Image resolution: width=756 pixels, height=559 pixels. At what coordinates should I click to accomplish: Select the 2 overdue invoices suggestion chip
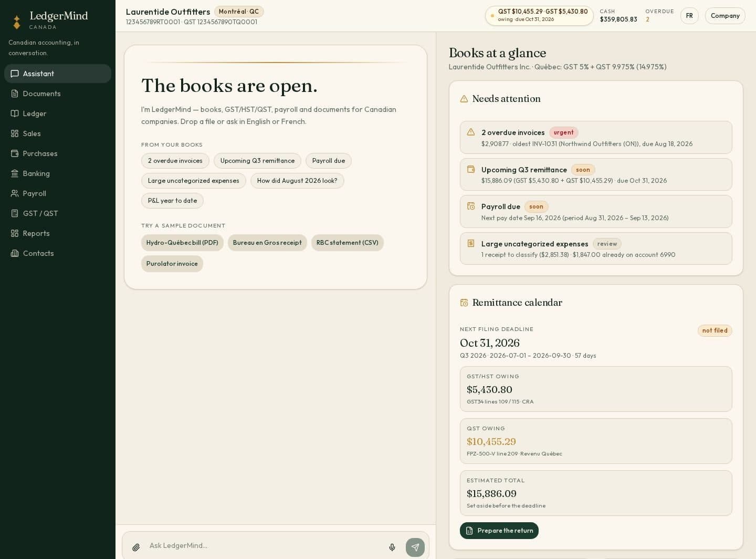coord(175,161)
